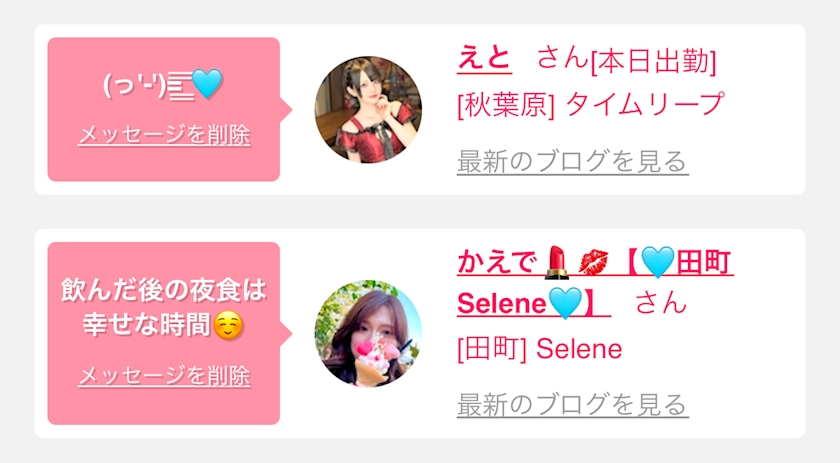Open かえで's round profile photo with crepe
840x463 pixels.
tap(368, 333)
